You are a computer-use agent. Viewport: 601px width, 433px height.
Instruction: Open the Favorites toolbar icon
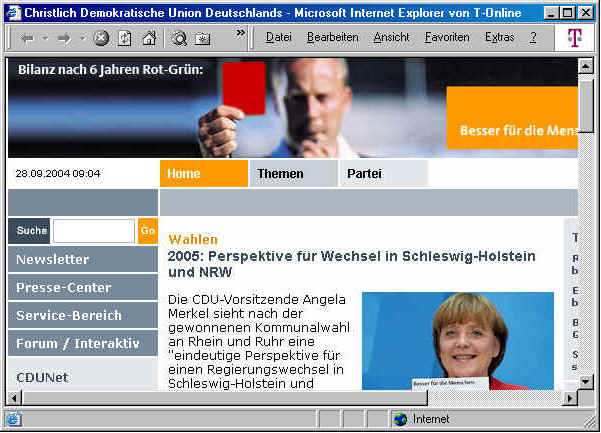pos(203,39)
